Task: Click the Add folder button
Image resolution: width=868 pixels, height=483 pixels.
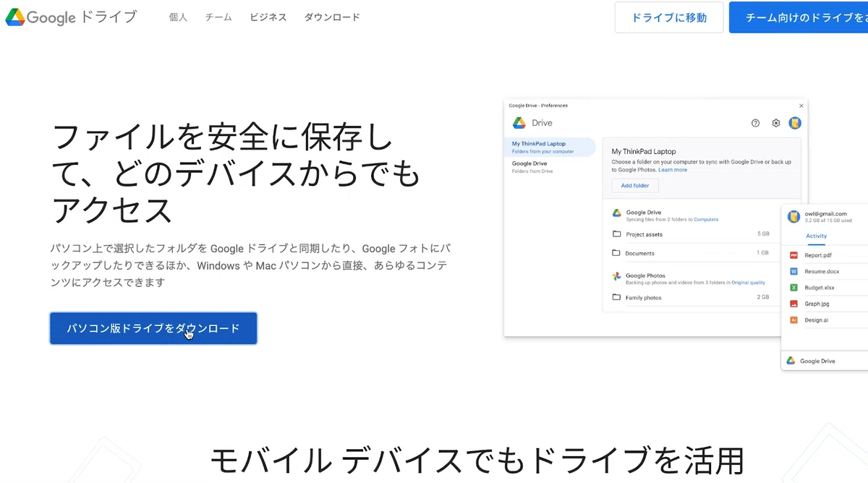Action: point(635,186)
